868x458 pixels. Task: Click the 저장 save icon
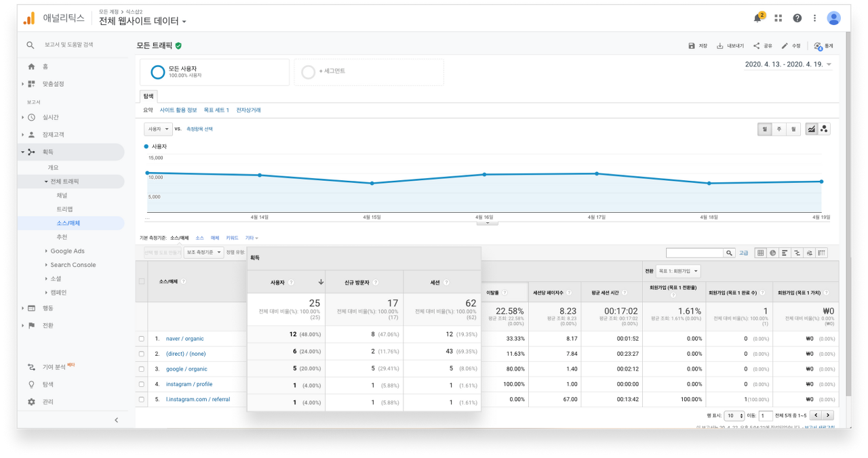(x=692, y=46)
